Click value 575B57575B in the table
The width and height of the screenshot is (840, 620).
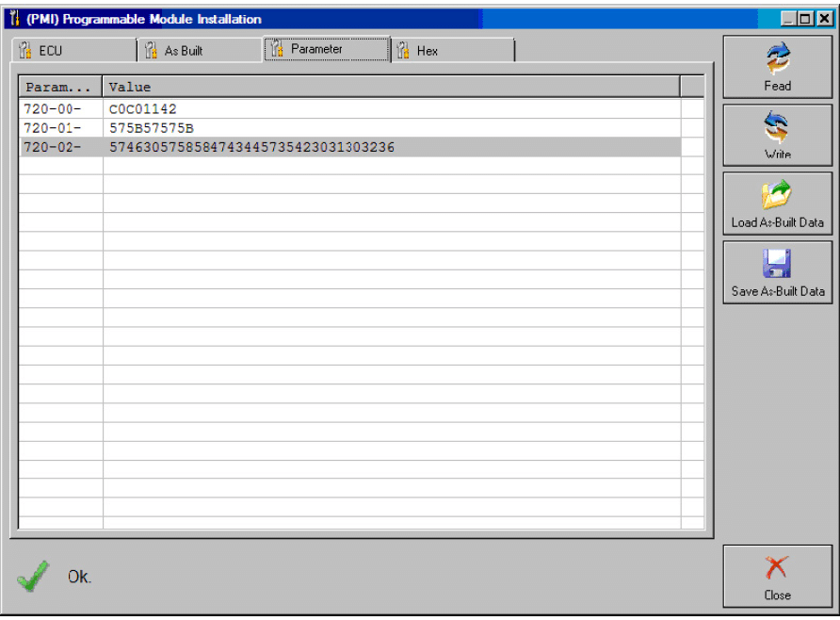tap(152, 128)
